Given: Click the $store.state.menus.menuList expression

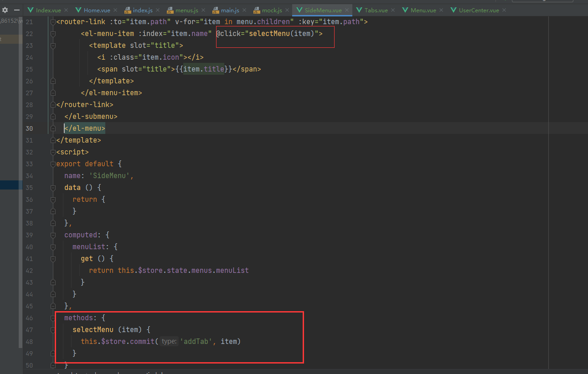Looking at the screenshot, I should click(193, 270).
